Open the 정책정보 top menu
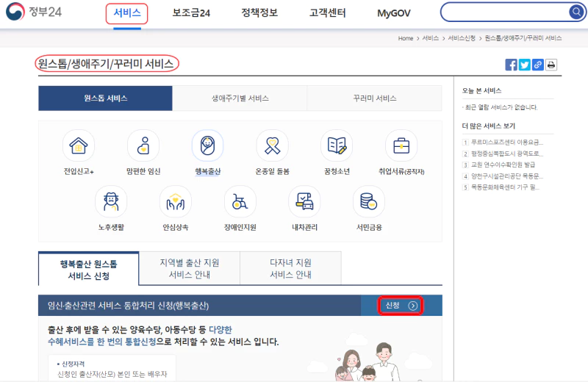The height and width of the screenshot is (382, 588). click(259, 13)
